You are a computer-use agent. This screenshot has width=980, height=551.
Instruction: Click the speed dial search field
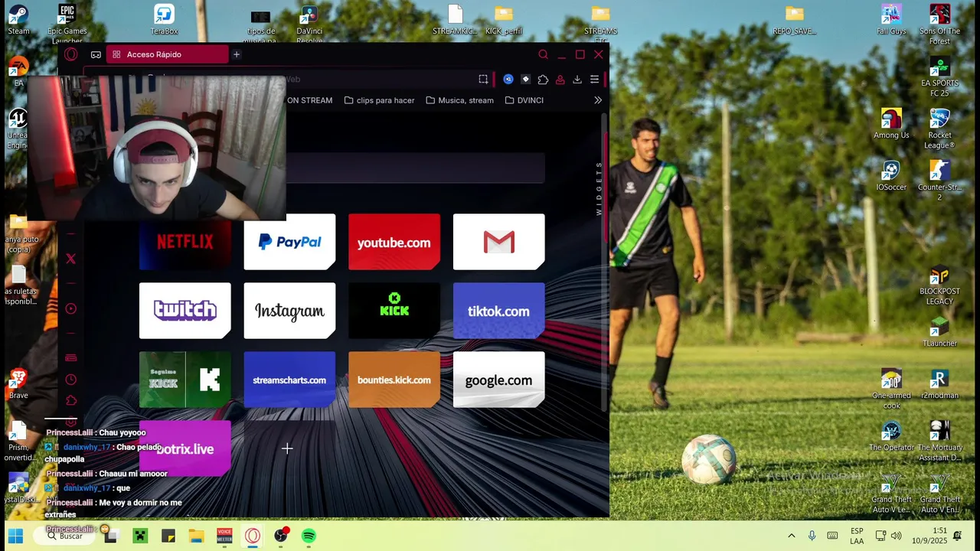tap(416, 168)
